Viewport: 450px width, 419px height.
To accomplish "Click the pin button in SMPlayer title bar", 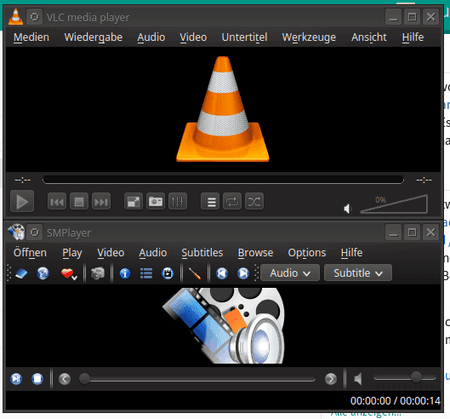I will pyautogui.click(x=34, y=232).
